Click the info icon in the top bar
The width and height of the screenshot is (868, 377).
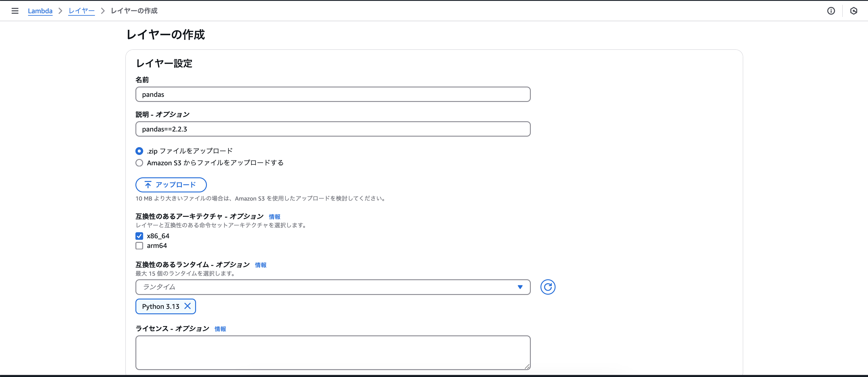[x=831, y=11]
